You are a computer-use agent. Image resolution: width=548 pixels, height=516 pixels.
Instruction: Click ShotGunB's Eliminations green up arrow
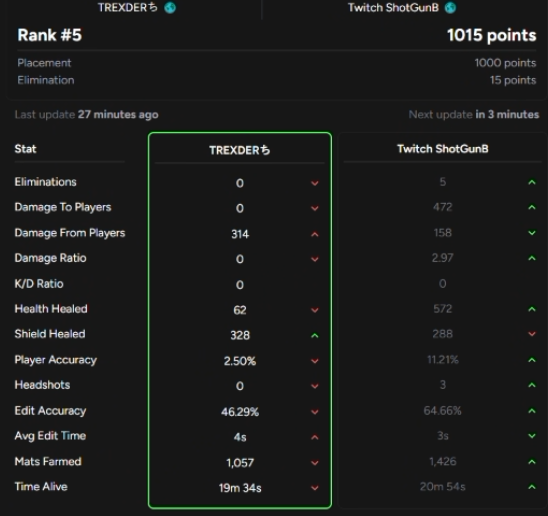[x=532, y=182]
